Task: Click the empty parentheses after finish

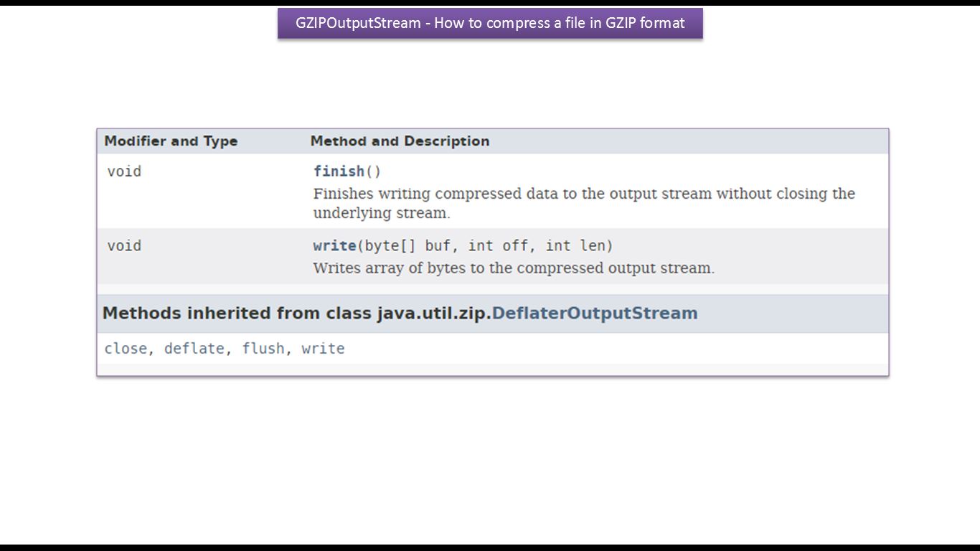Action: 374,171
